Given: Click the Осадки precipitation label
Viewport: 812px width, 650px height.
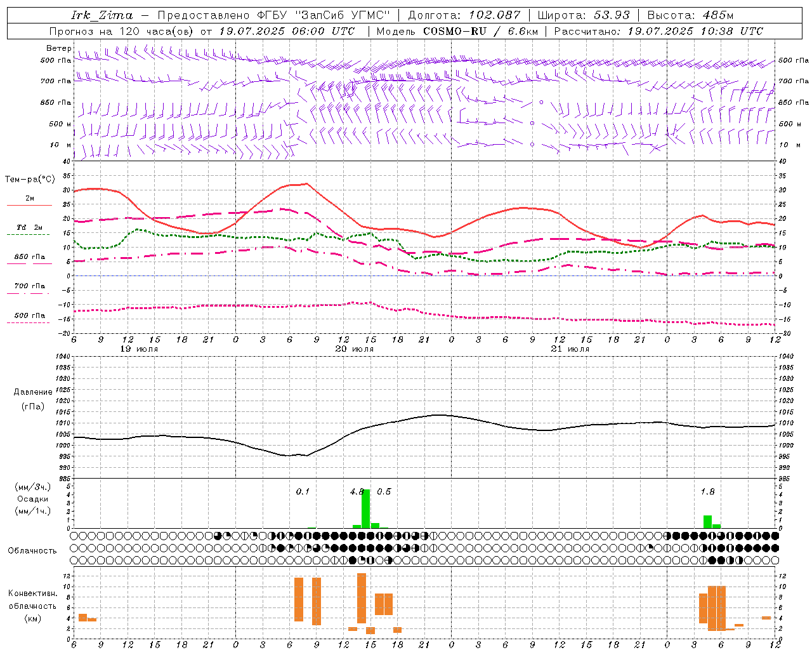Looking at the screenshot, I should pos(33,499).
